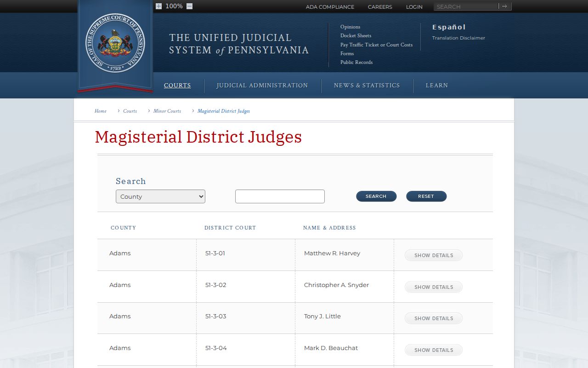Click district court 51-3-02

click(x=216, y=285)
